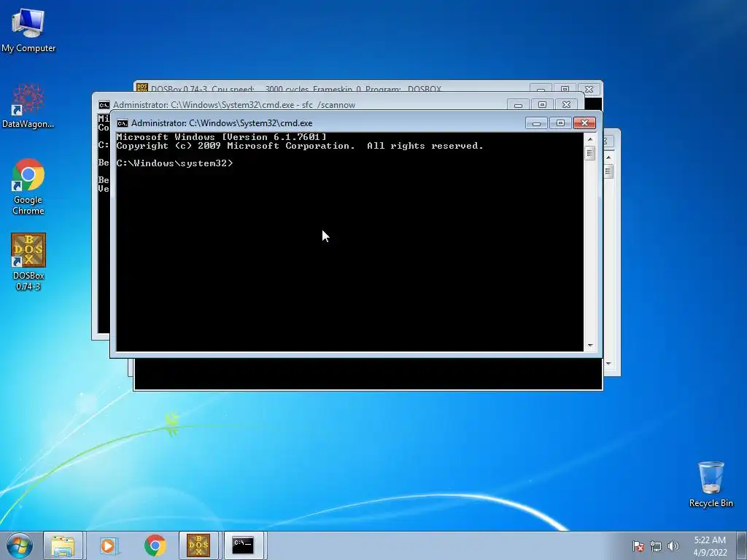The width and height of the screenshot is (747, 560).
Task: Minimize the sfc /scannow cmd window
Action: [519, 105]
